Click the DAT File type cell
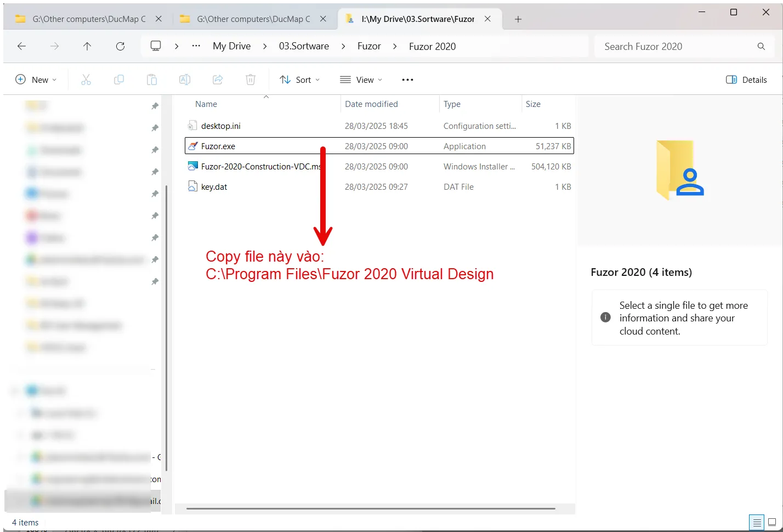The width and height of the screenshot is (783, 532). pos(458,187)
